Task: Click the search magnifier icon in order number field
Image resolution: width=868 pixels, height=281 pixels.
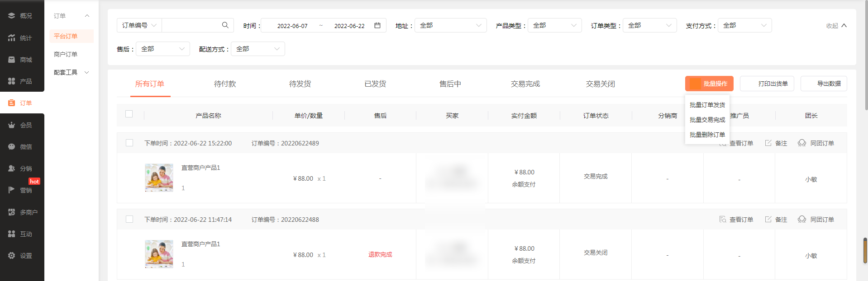Action: click(225, 25)
